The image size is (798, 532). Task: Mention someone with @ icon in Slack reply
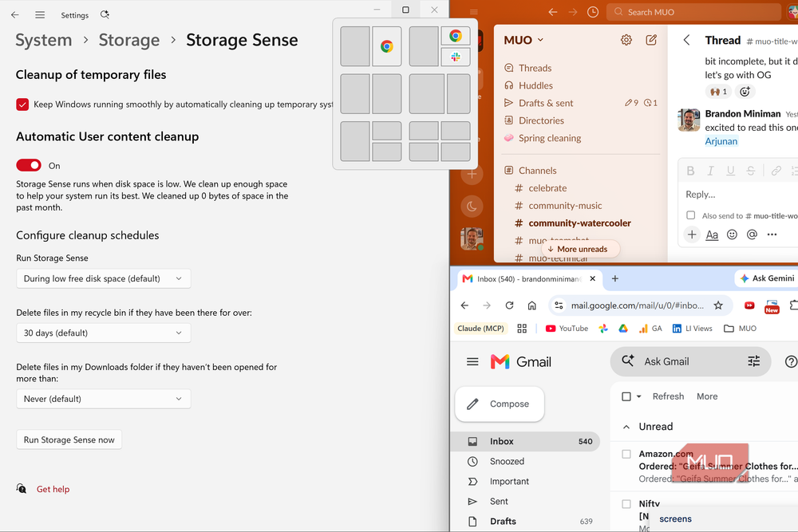[752, 234]
